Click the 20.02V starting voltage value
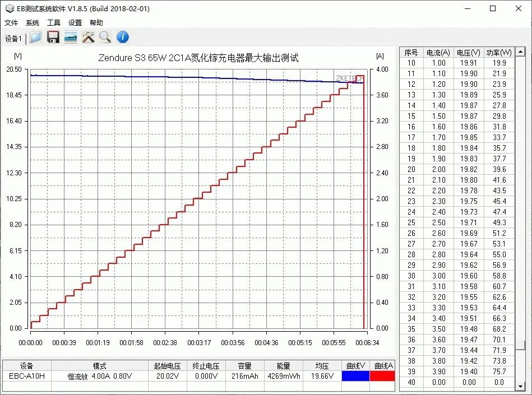The height and width of the screenshot is (395, 532). click(x=168, y=376)
